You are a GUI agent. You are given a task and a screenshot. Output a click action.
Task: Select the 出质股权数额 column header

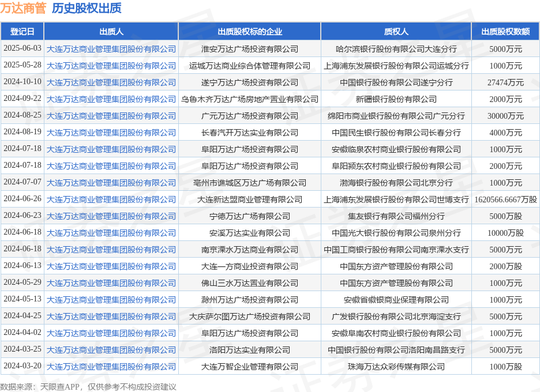[x=505, y=32]
